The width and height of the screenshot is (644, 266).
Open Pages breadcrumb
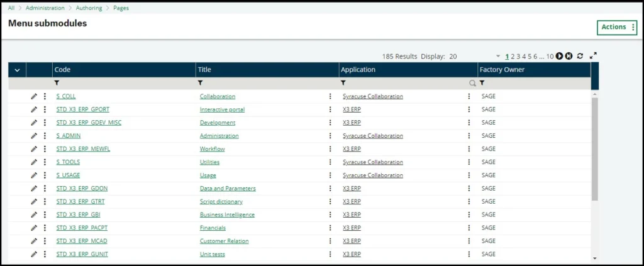(x=121, y=8)
